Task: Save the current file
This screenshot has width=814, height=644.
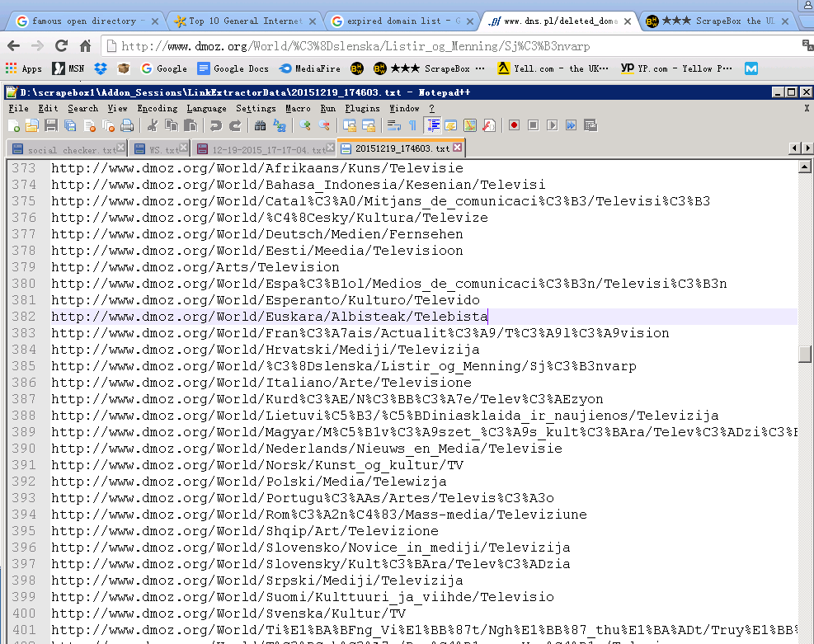Action: point(51,125)
